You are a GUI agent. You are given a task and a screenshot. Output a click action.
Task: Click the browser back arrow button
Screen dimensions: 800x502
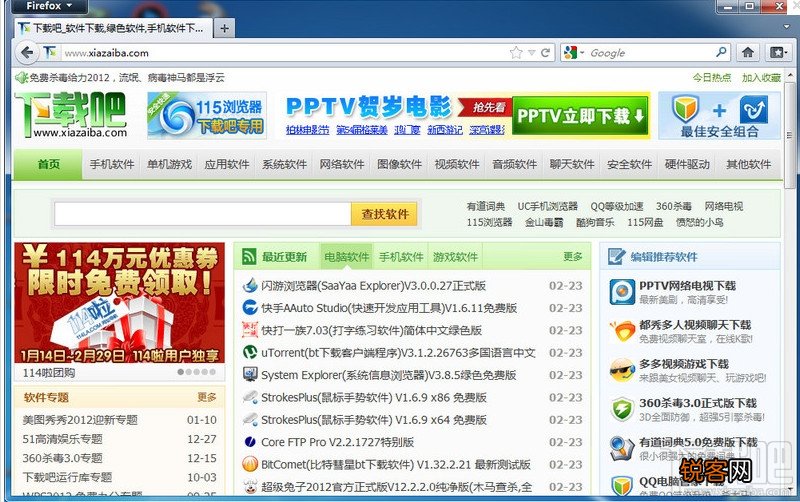[27, 53]
